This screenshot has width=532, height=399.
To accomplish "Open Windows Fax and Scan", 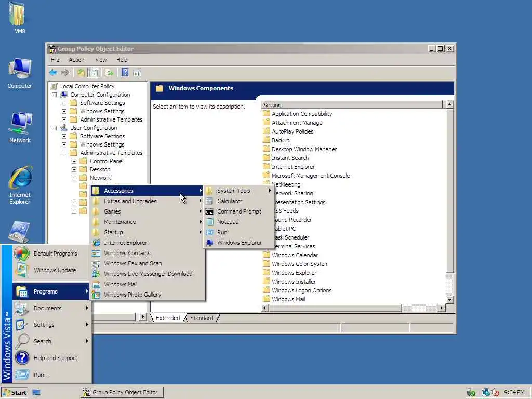I will [148, 263].
